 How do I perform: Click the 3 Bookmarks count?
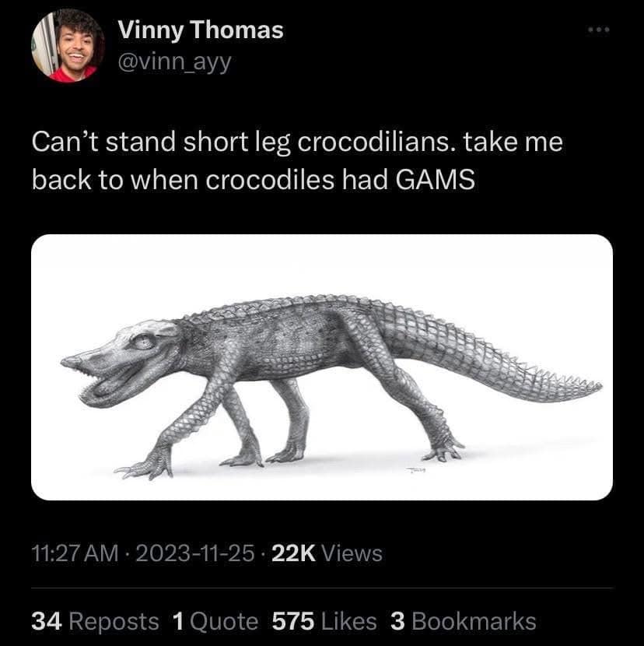pos(463,621)
